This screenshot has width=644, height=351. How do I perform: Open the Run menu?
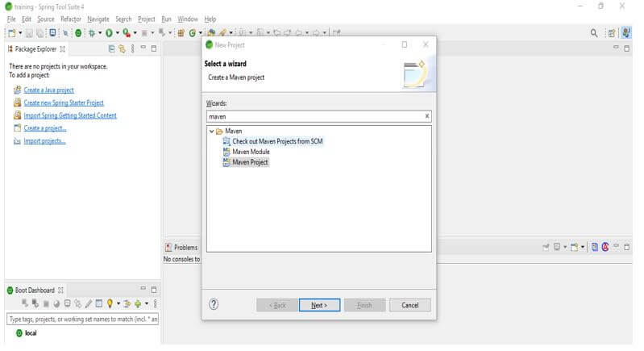click(166, 19)
